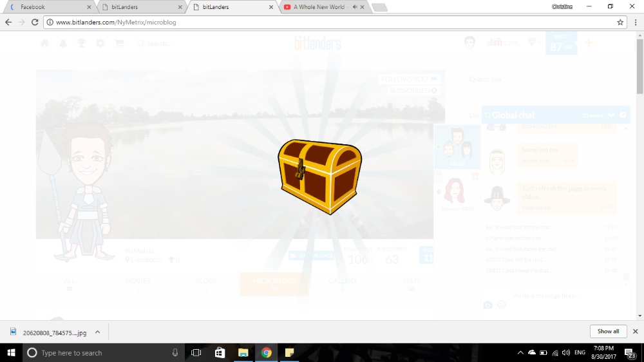Open File Explorer from taskbar
Screen dimensions: 644x362
[x=243, y=352]
